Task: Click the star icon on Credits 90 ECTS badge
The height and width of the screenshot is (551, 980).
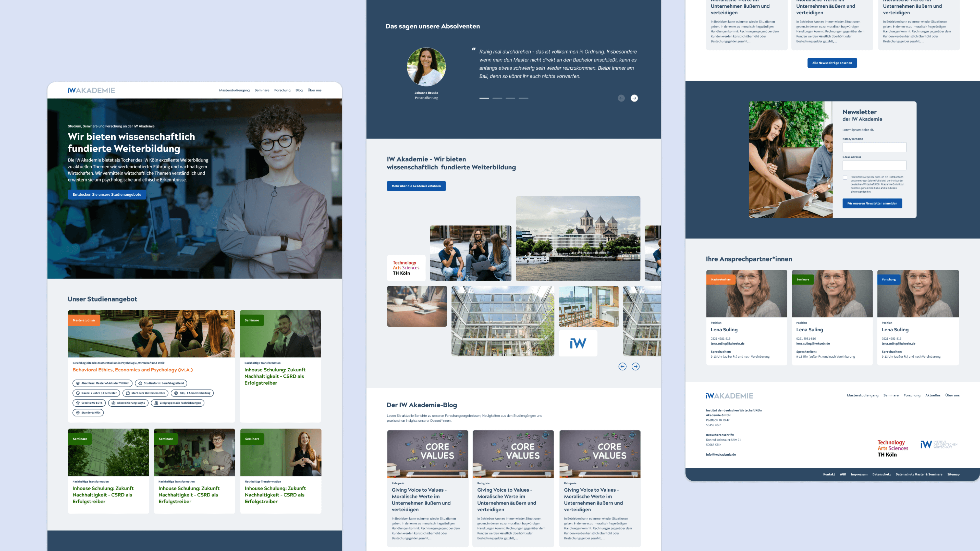Action: [x=78, y=403]
